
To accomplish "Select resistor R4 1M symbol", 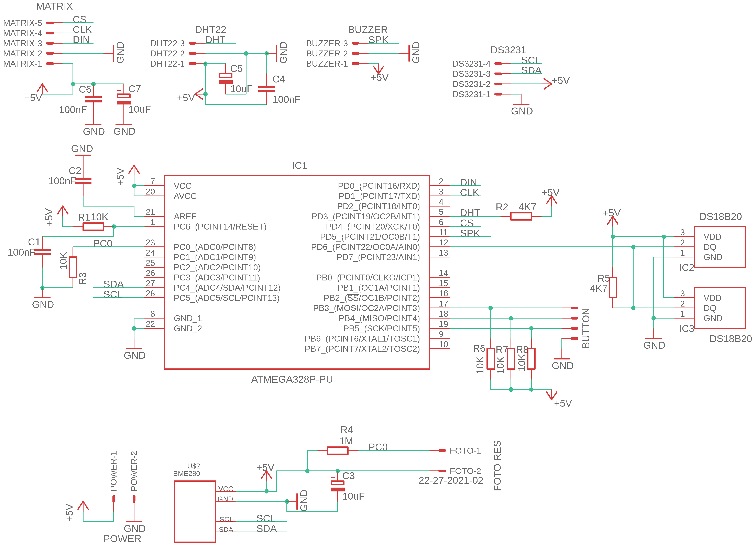I will 337,451.
